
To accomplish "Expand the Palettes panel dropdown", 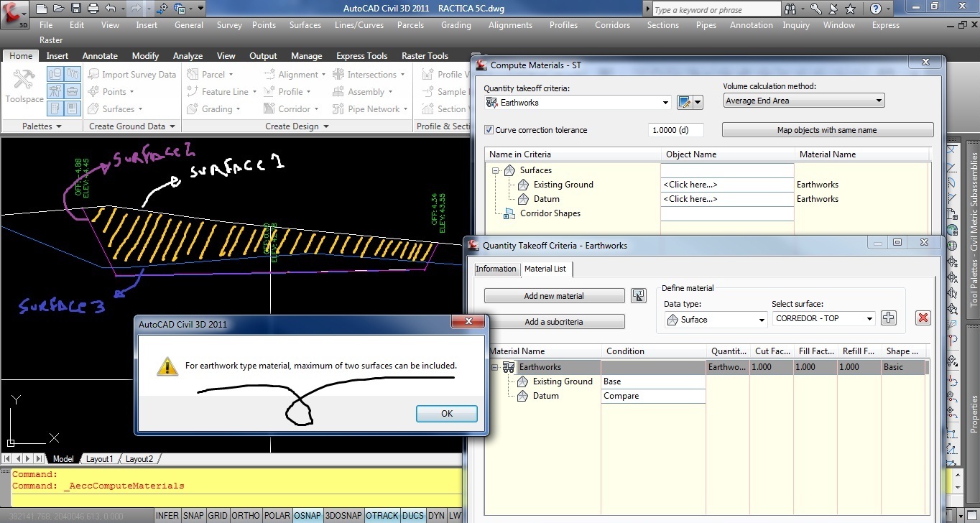I will 42,126.
